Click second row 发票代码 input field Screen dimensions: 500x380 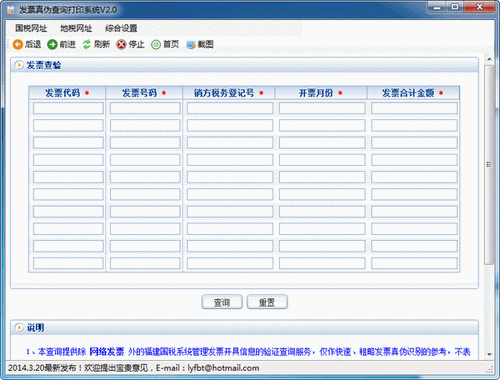pyautogui.click(x=68, y=125)
